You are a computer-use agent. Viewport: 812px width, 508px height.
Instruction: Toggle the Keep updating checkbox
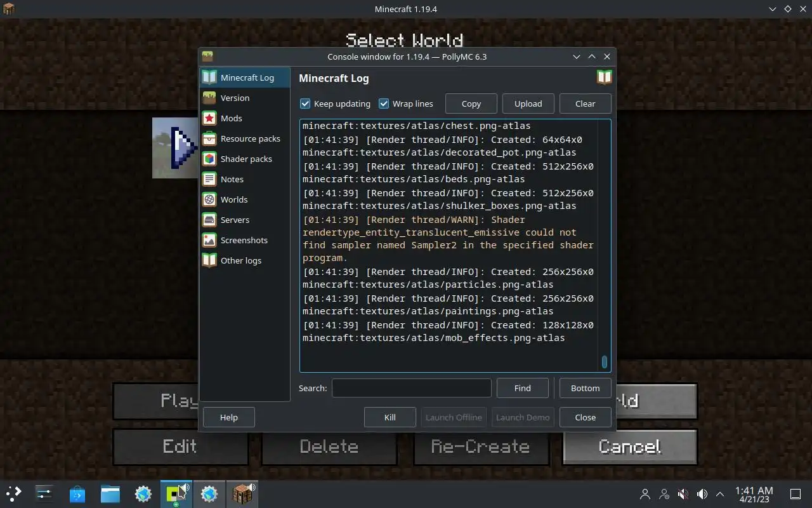click(305, 104)
